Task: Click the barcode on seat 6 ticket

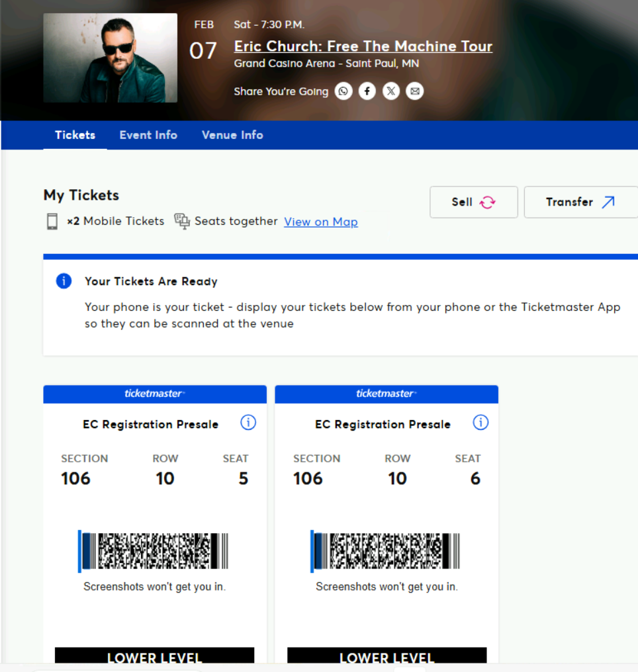Action: [x=385, y=551]
